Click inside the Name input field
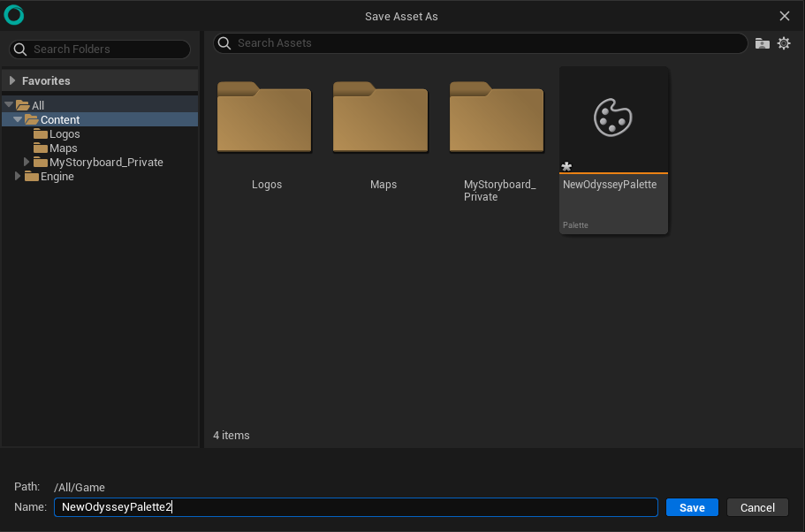Screen dimensions: 805x532 [353, 507]
